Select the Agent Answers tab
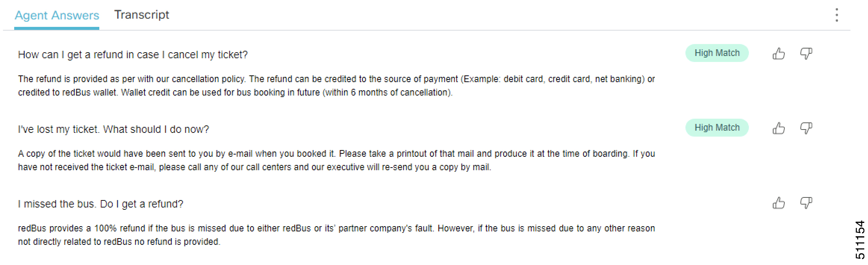 [57, 15]
